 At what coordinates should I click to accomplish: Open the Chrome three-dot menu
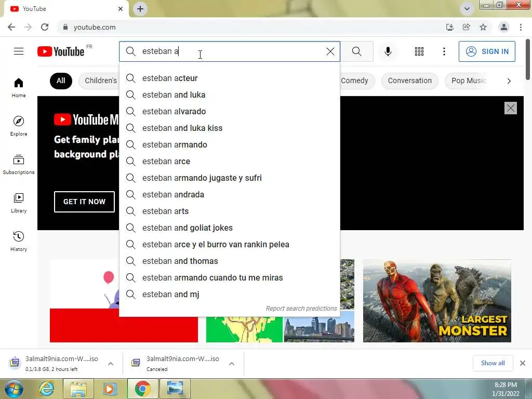[521, 27]
